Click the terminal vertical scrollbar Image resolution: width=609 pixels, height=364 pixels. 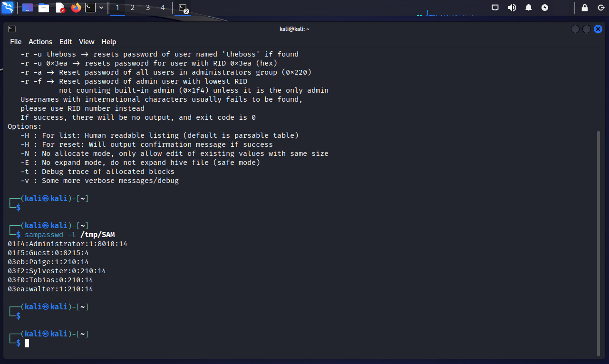click(599, 242)
